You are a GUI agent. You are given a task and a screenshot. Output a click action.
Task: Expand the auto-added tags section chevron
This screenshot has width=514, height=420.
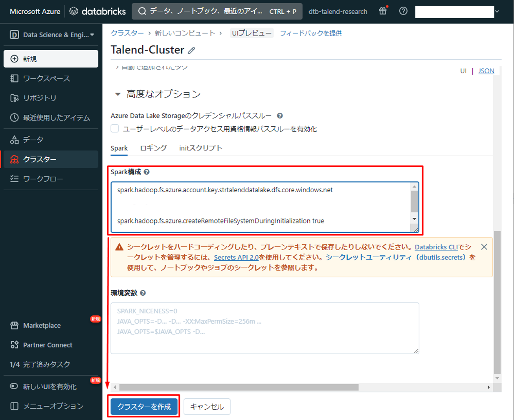[x=117, y=67]
